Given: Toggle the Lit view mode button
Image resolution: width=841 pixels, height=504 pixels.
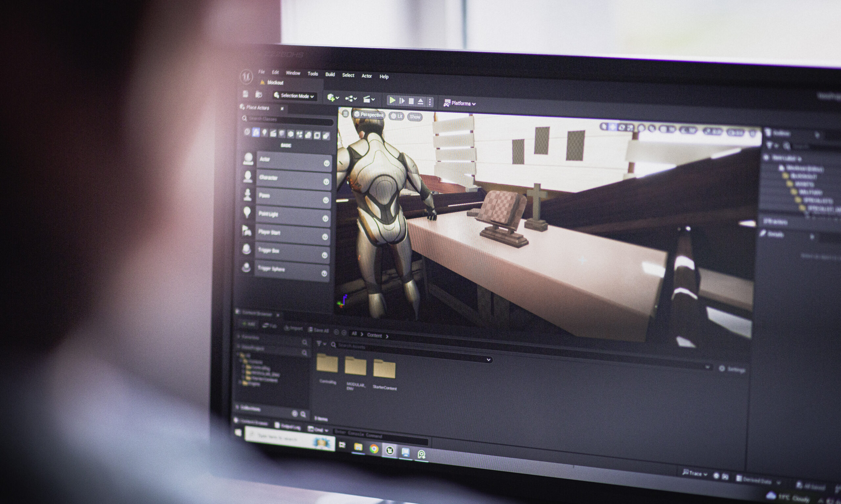Looking at the screenshot, I should point(397,116).
